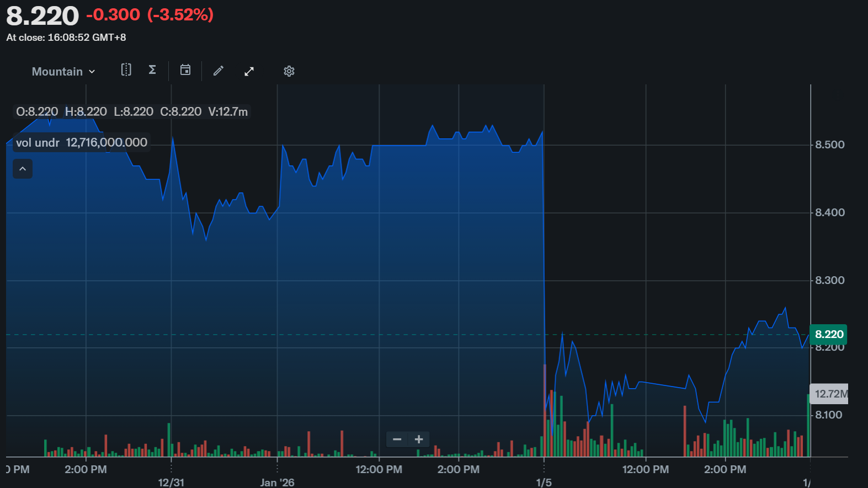Click the 12.72M volume axis label
The height and width of the screenshot is (488, 868).
point(829,394)
